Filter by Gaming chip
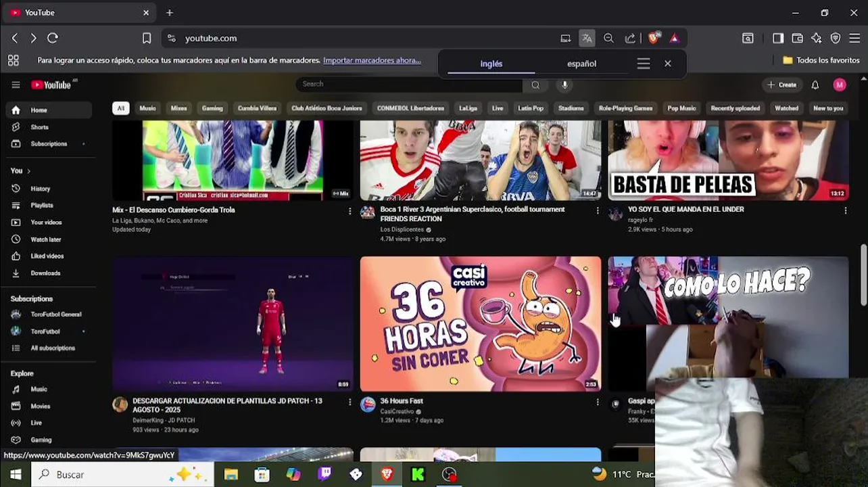 coord(212,108)
